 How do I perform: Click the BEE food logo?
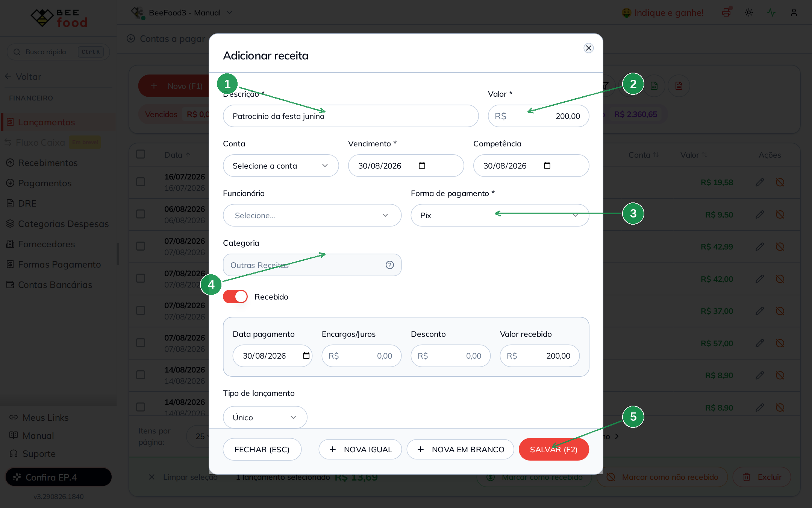point(59,18)
